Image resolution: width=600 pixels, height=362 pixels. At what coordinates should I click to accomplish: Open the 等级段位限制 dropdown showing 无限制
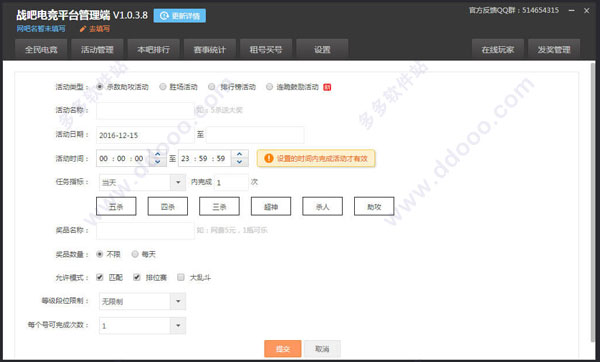tap(142, 302)
